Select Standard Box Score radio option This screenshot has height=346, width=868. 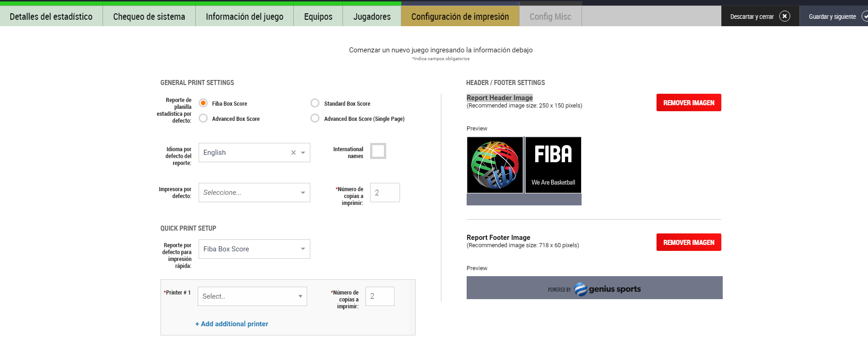pos(315,103)
